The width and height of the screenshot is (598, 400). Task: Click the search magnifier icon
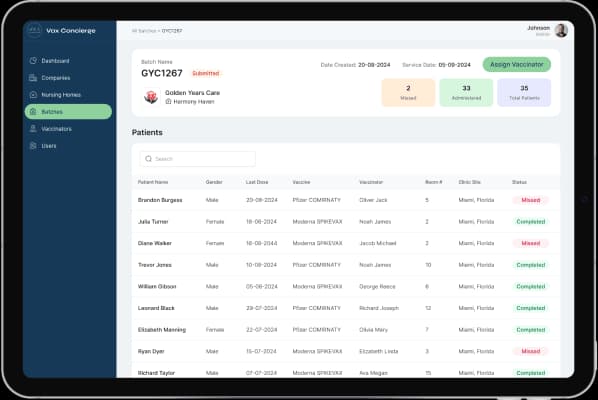pos(148,159)
